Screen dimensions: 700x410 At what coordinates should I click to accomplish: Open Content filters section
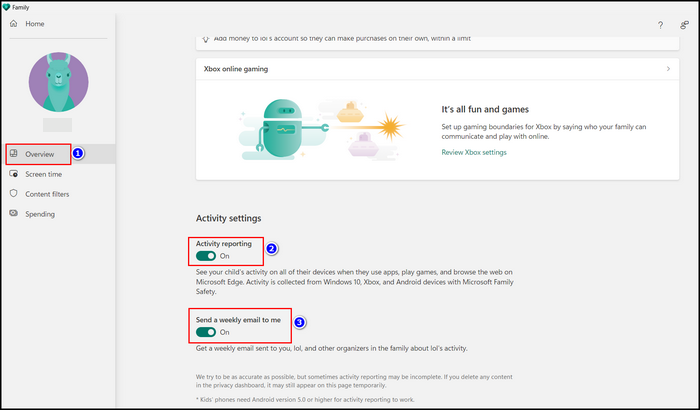(47, 194)
